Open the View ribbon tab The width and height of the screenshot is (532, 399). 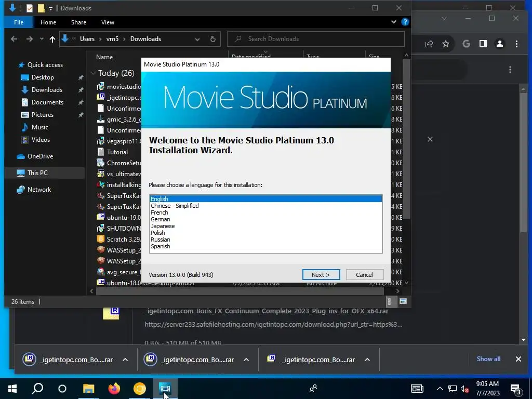click(x=108, y=22)
